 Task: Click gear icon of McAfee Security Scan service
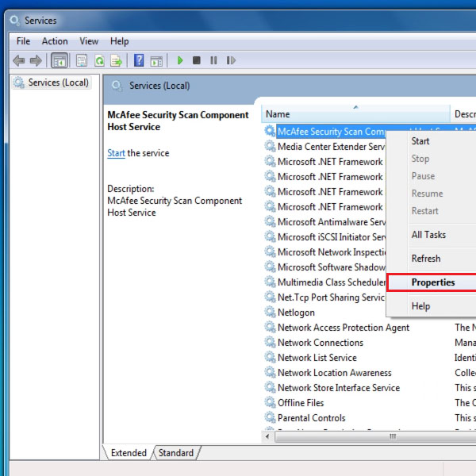tap(270, 131)
